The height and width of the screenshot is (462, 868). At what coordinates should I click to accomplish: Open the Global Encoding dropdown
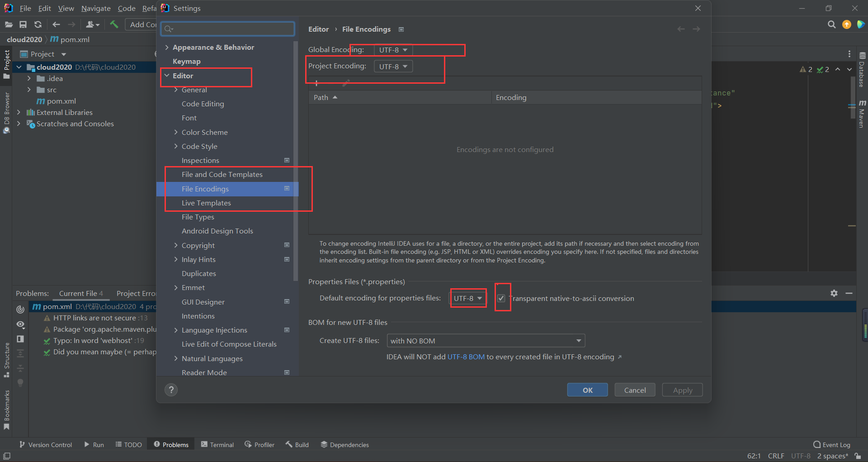[393, 50]
